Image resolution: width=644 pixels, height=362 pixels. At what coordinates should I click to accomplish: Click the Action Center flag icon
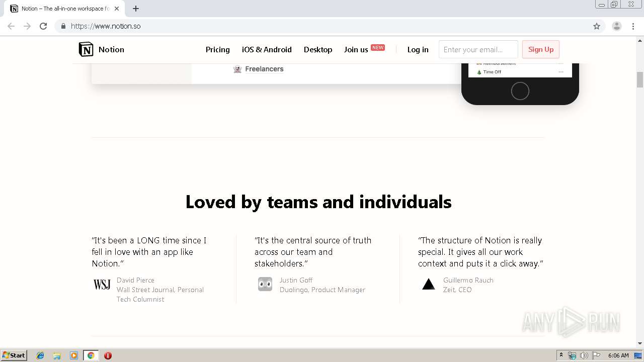click(596, 355)
